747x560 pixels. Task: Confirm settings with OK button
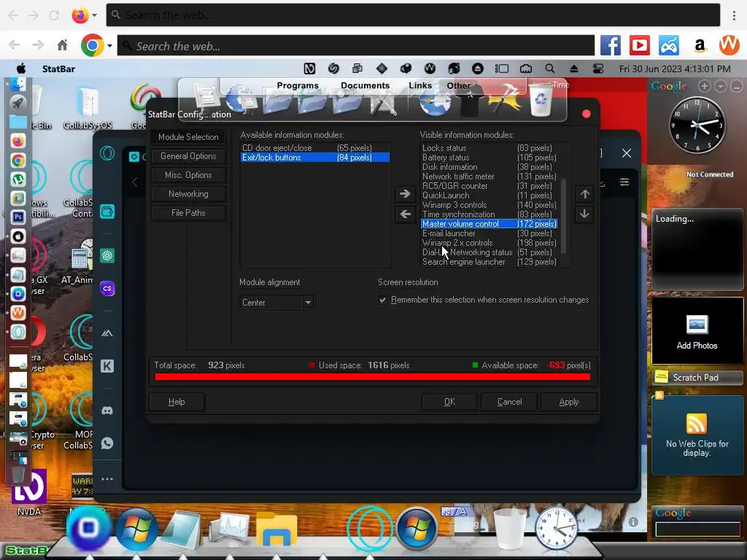449,402
